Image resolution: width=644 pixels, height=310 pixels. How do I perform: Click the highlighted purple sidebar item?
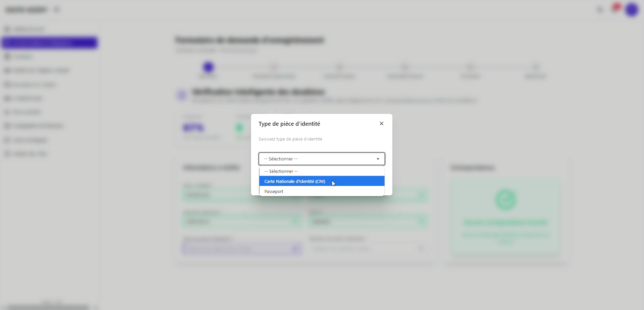(49, 43)
